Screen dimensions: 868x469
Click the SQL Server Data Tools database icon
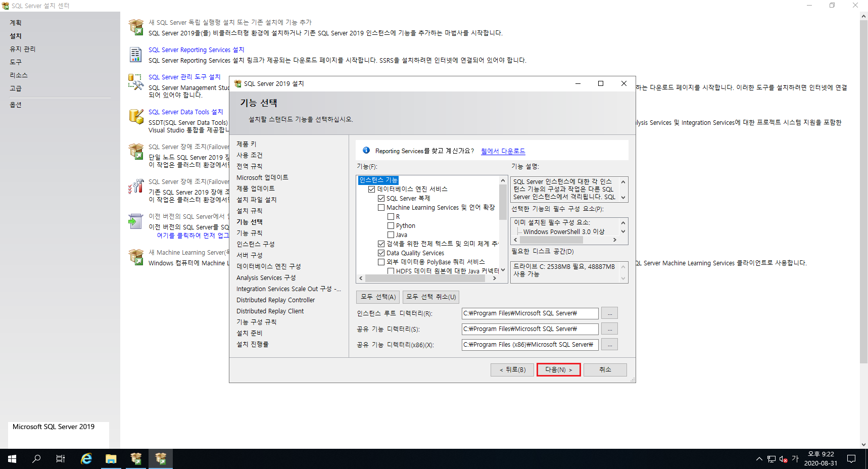tap(136, 116)
